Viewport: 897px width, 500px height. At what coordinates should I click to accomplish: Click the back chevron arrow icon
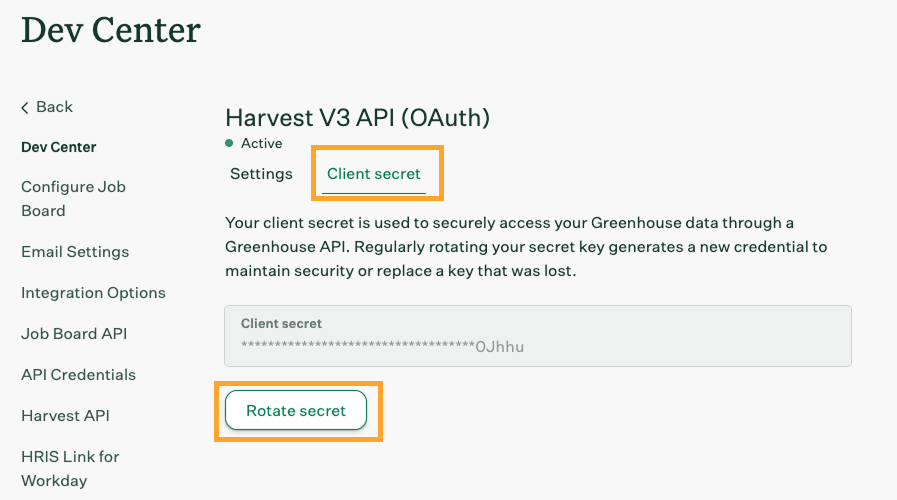[25, 107]
